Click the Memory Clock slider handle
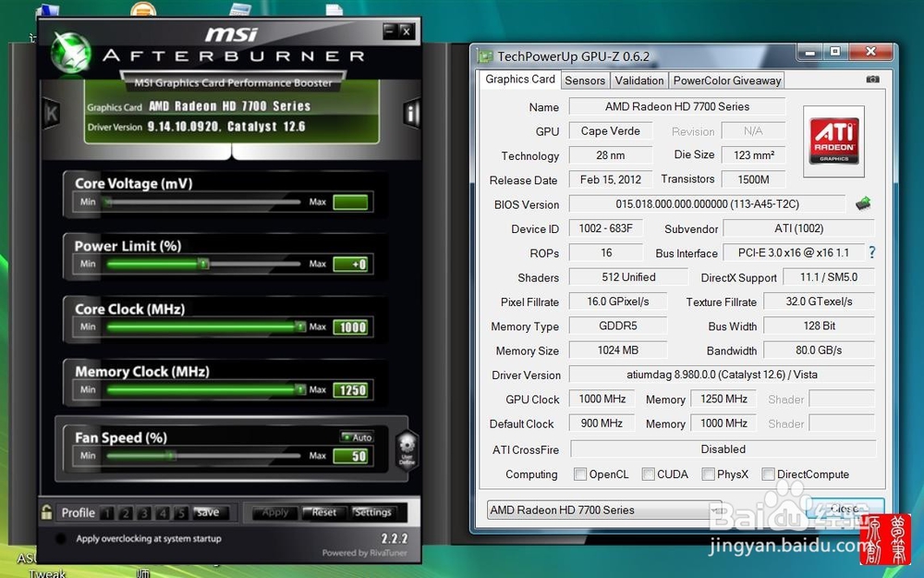Screen dimensions: 924x578 tap(300, 389)
